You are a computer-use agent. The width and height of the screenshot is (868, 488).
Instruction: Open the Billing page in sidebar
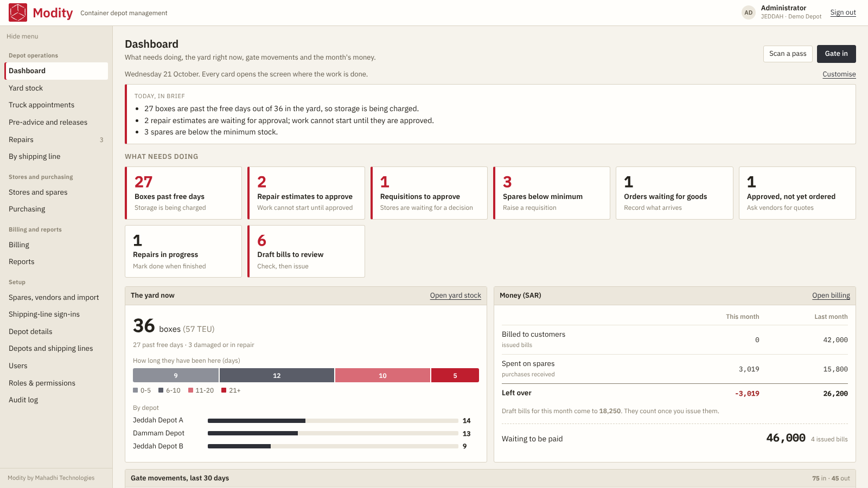click(x=56, y=245)
